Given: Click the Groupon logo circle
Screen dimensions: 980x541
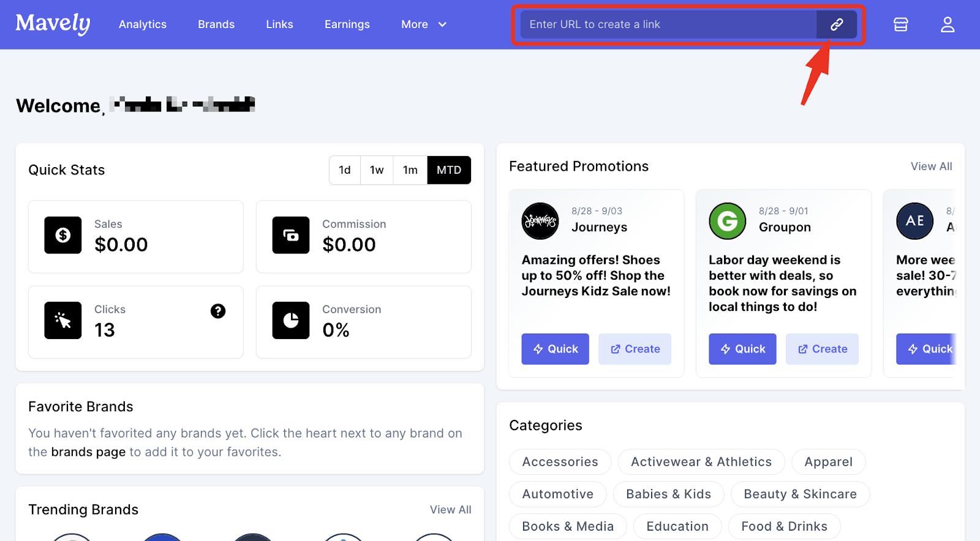Looking at the screenshot, I should [727, 221].
